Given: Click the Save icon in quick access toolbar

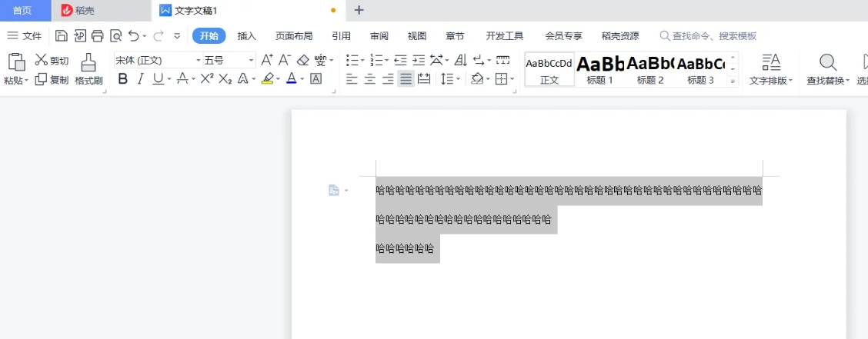Looking at the screenshot, I should point(62,36).
